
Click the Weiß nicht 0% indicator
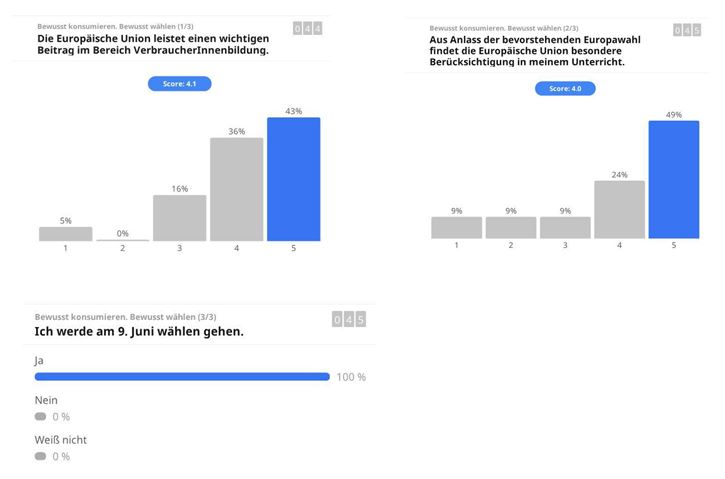[40, 456]
